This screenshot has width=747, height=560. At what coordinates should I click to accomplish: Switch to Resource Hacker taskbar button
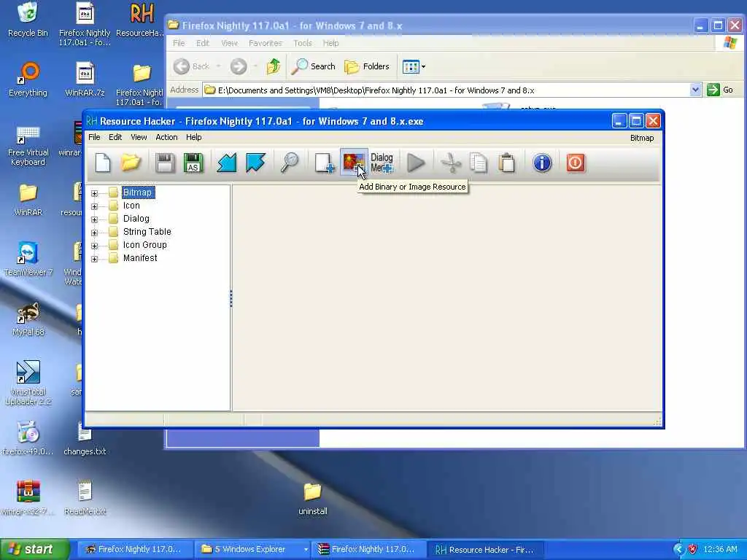pos(485,550)
